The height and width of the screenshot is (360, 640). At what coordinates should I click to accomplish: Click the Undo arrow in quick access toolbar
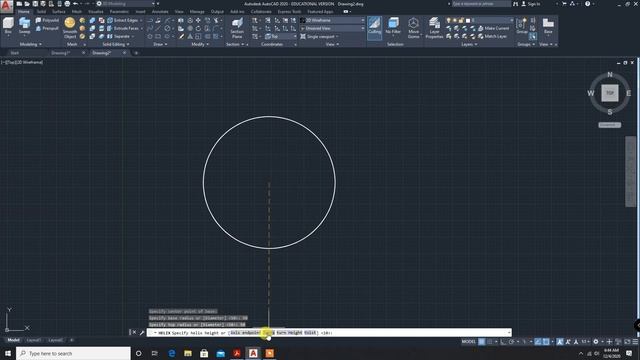[76, 4]
